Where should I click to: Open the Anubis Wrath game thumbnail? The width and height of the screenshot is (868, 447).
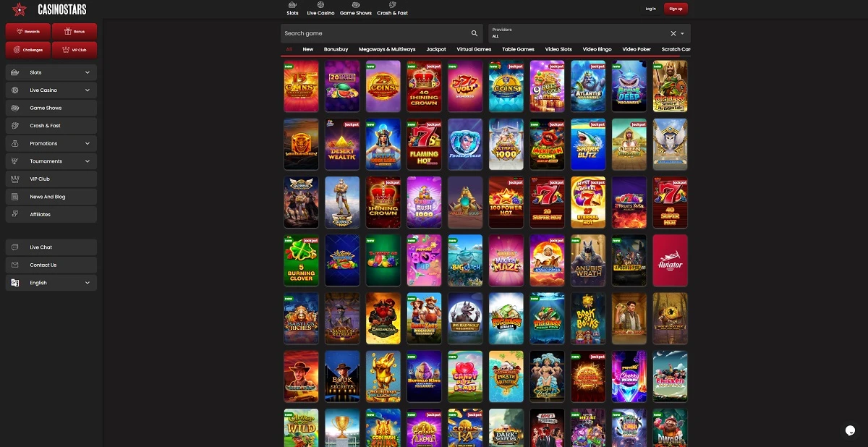(x=588, y=260)
